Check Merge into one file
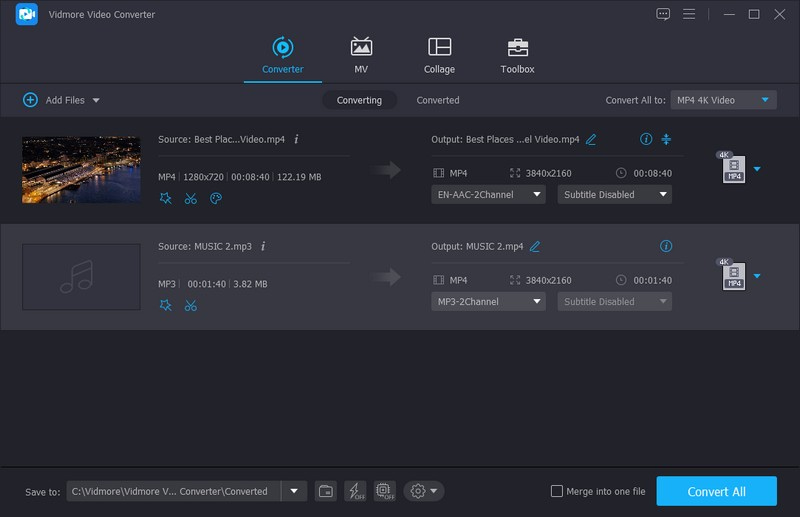This screenshot has width=800, height=517. 557,491
